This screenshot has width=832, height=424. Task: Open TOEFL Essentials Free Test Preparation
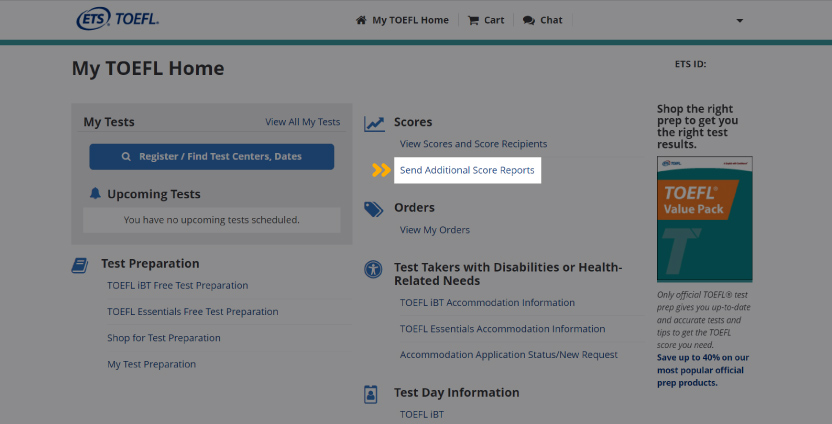[193, 311]
